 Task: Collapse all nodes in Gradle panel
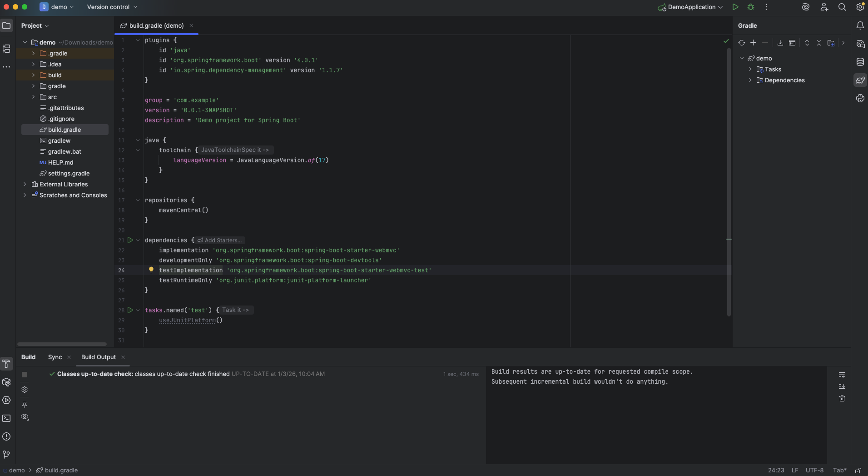click(819, 43)
